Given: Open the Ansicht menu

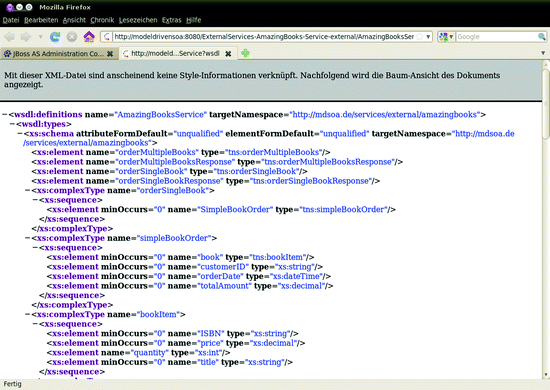Looking at the screenshot, I should tap(74, 20).
